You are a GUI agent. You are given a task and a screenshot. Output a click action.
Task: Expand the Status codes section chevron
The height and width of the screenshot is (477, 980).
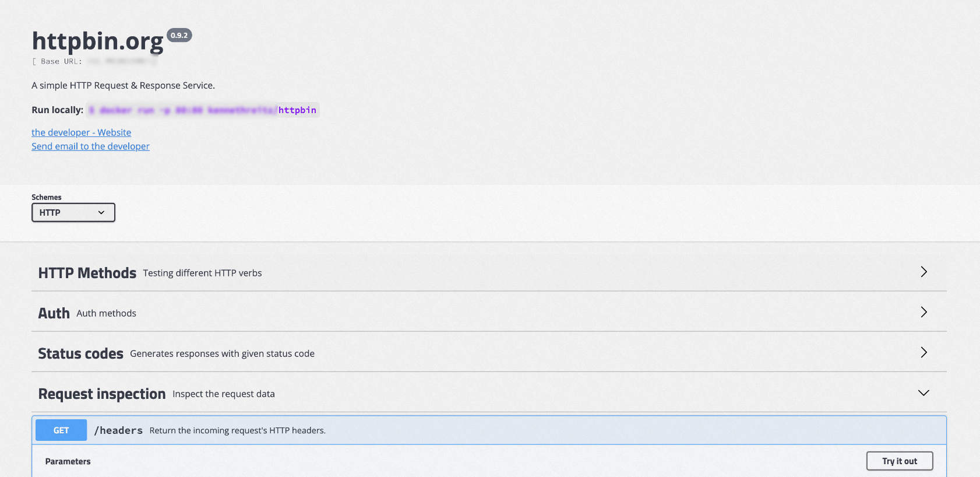click(x=923, y=352)
